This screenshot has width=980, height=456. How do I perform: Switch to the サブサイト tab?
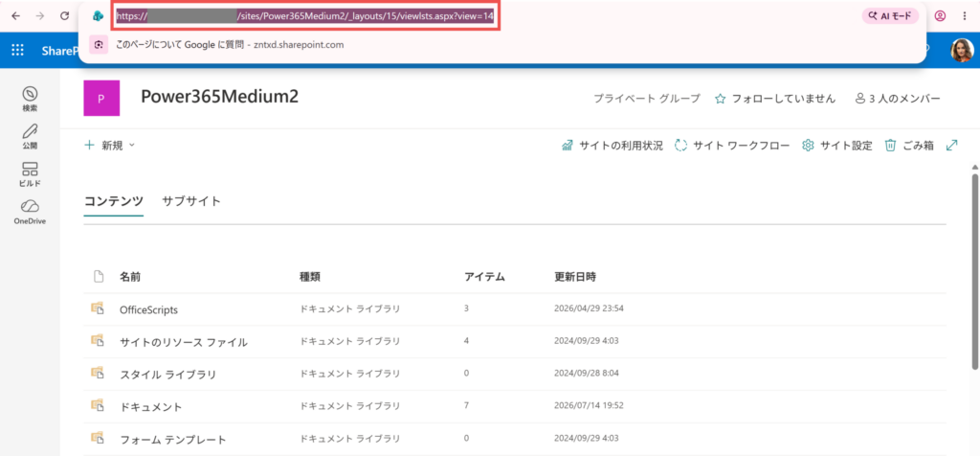[x=191, y=201]
